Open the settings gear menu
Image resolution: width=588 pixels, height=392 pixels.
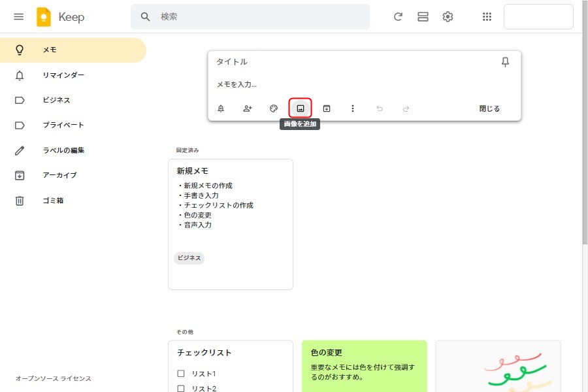click(x=448, y=17)
